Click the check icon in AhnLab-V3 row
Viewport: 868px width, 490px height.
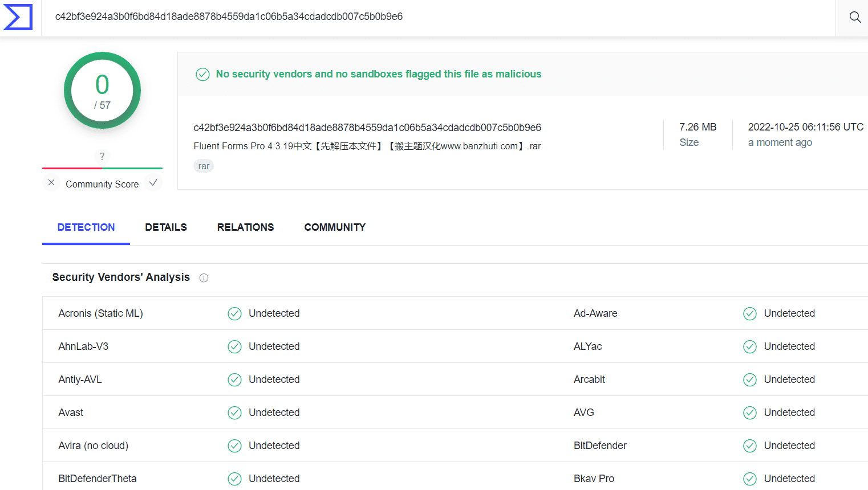point(234,347)
